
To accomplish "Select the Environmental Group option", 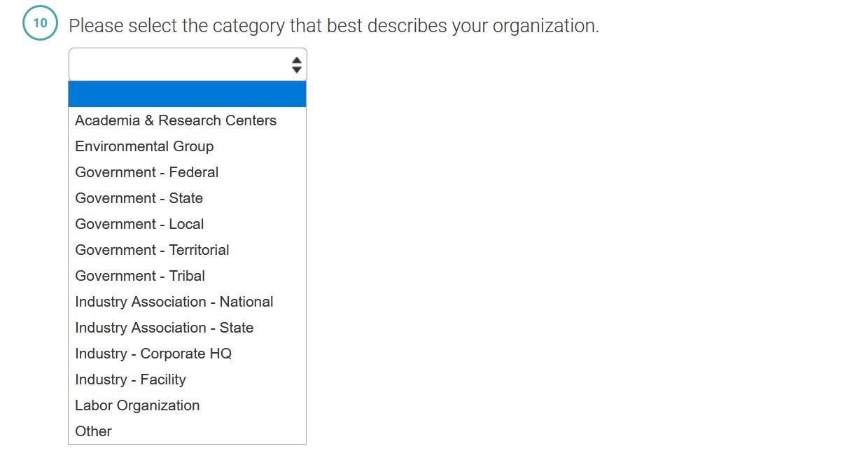I will 144,146.
